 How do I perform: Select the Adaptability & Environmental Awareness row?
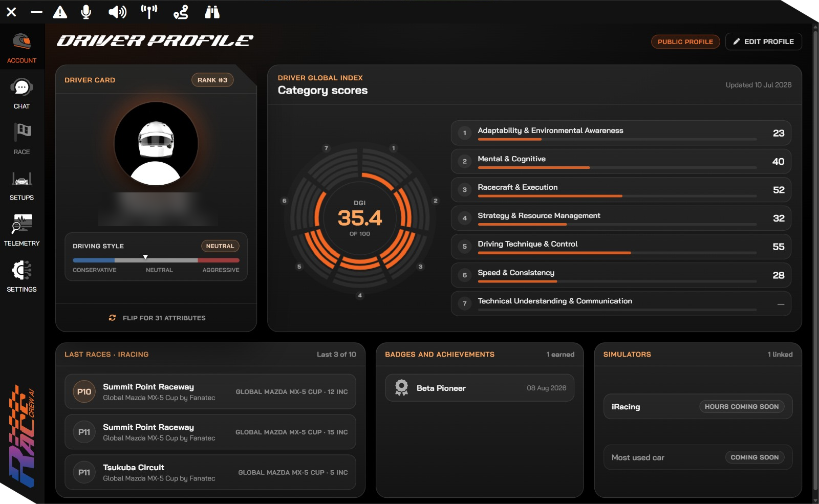point(621,133)
